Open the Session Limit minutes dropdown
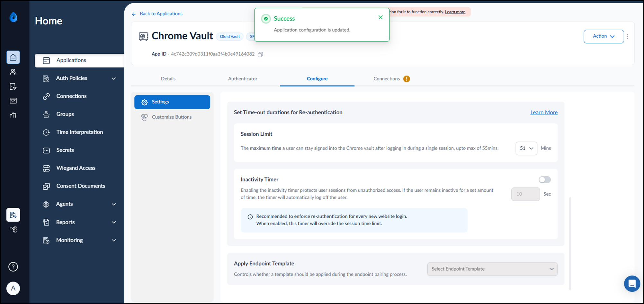Viewport: 644px width, 304px height. click(526, 148)
